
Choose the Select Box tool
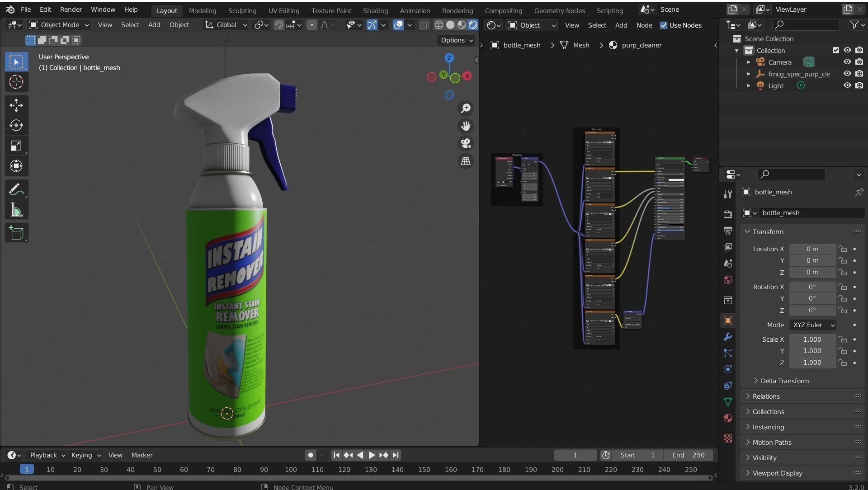tap(16, 62)
